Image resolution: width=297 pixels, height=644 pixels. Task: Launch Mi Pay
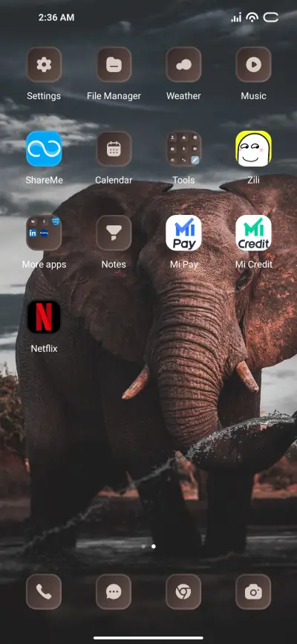[183, 233]
